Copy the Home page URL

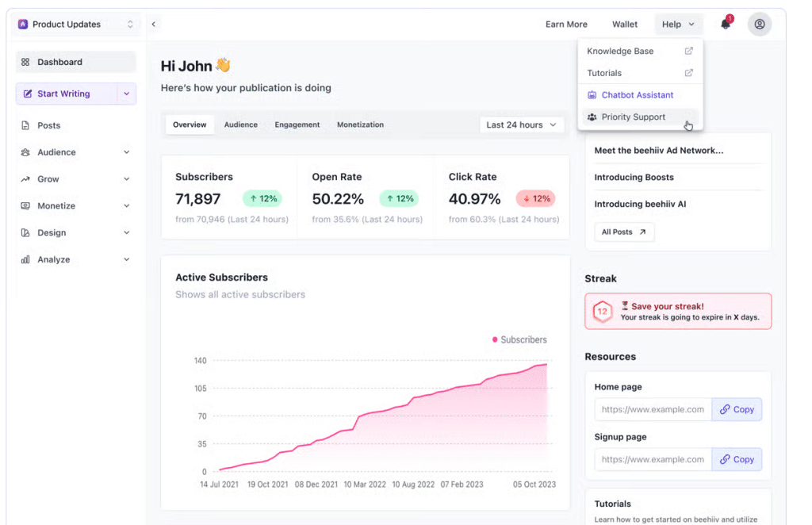pyautogui.click(x=737, y=409)
